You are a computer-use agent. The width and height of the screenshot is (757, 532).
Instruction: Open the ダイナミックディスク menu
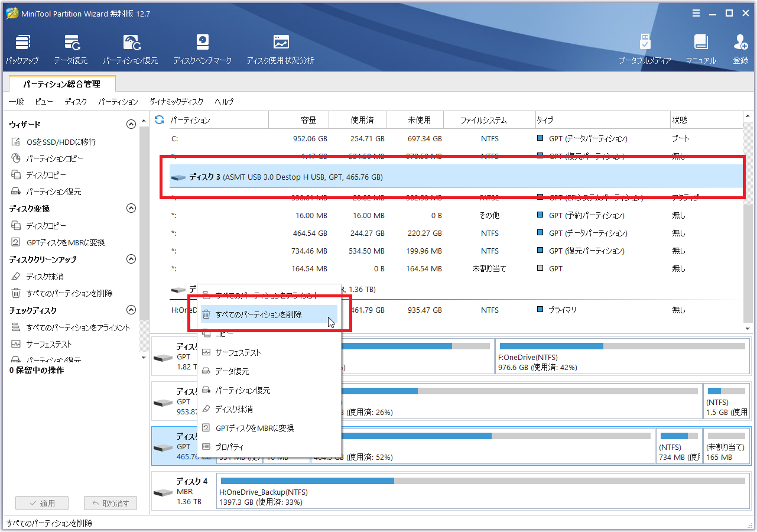coord(176,102)
